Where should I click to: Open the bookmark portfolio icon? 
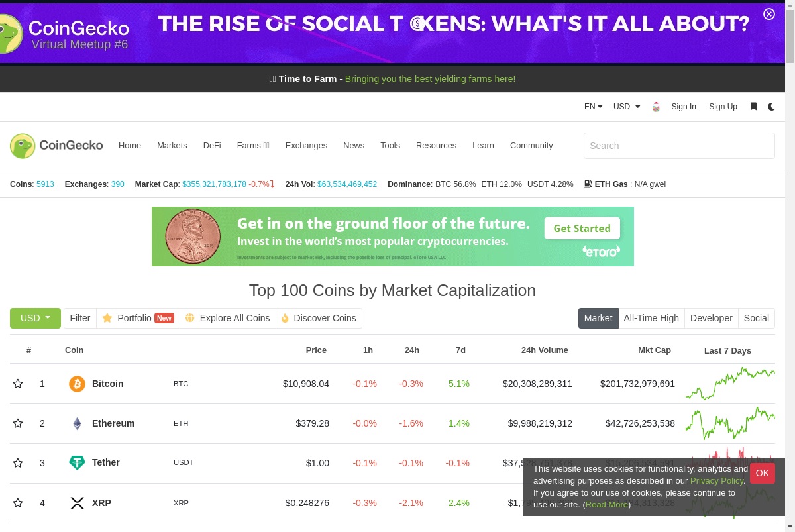(753, 107)
